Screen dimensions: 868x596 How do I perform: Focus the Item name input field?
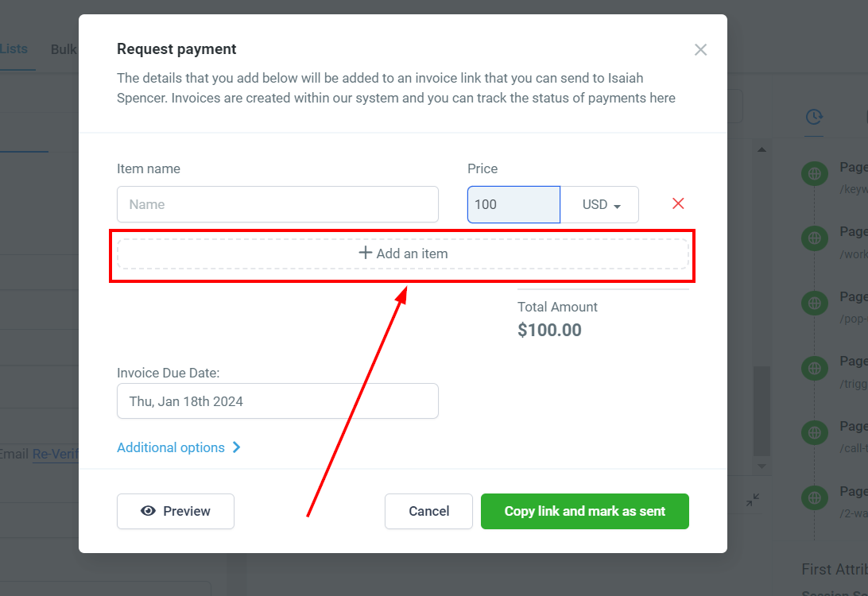point(277,204)
